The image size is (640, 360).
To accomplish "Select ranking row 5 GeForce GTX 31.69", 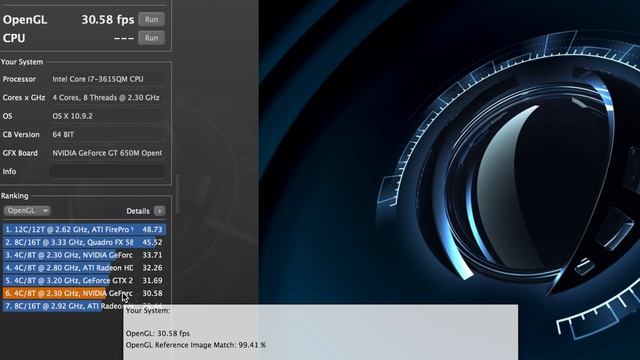I will [x=84, y=280].
